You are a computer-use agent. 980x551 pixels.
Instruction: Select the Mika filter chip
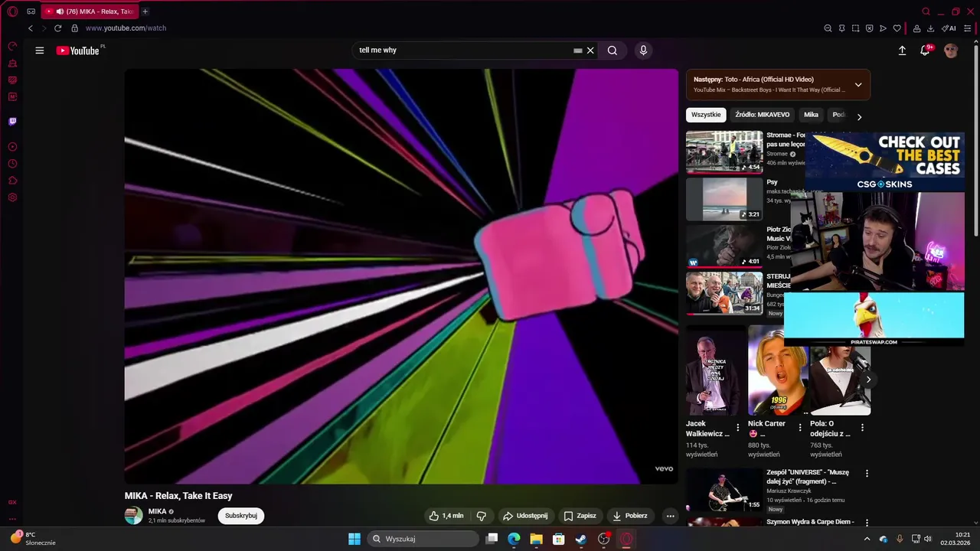(x=811, y=115)
